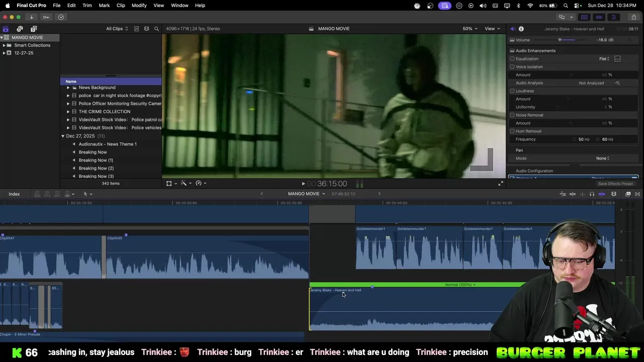The width and height of the screenshot is (644, 362).
Task: Open the timeline tool selector dropdown
Action: point(88,194)
